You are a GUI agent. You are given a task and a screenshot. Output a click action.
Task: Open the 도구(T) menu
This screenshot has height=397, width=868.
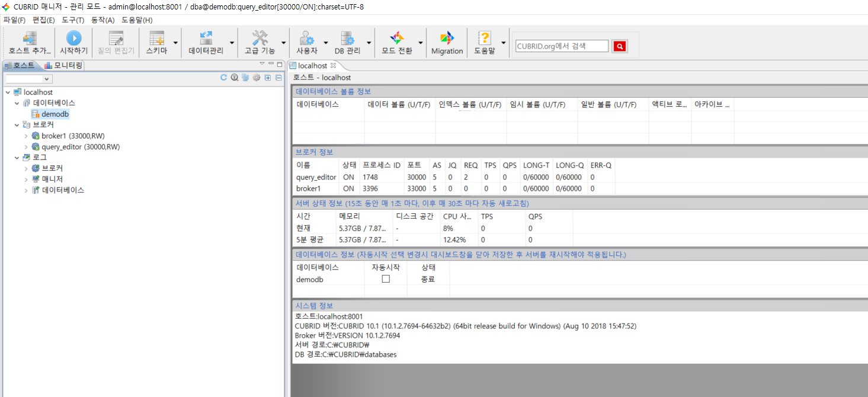point(72,20)
